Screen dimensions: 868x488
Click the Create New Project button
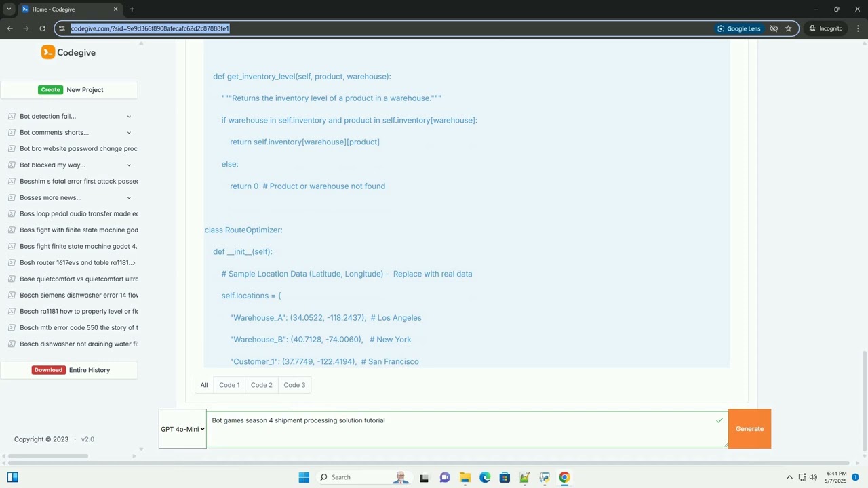(69, 89)
